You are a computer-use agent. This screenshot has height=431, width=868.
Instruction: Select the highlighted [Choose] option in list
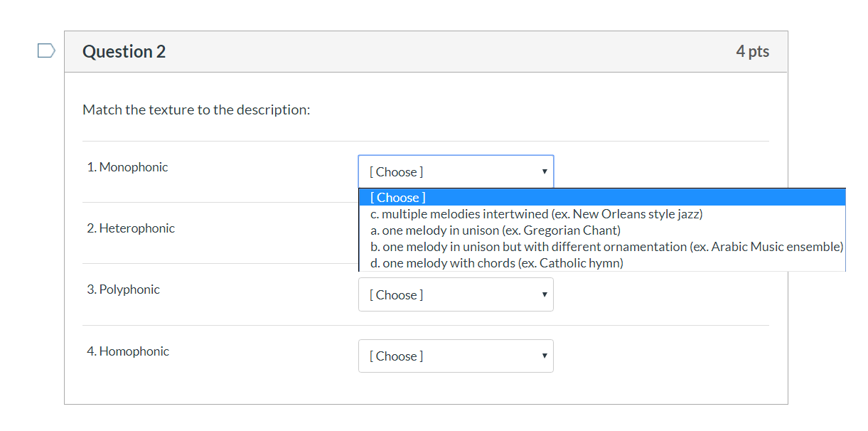(398, 198)
